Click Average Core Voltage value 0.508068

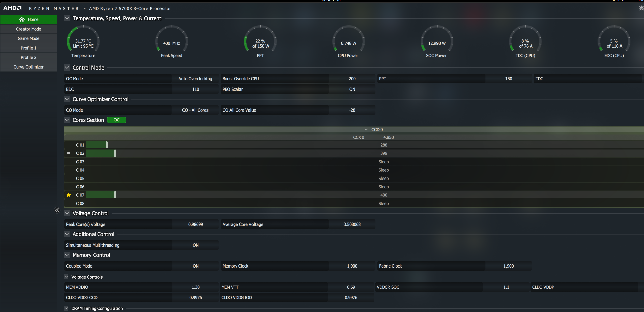(352, 224)
